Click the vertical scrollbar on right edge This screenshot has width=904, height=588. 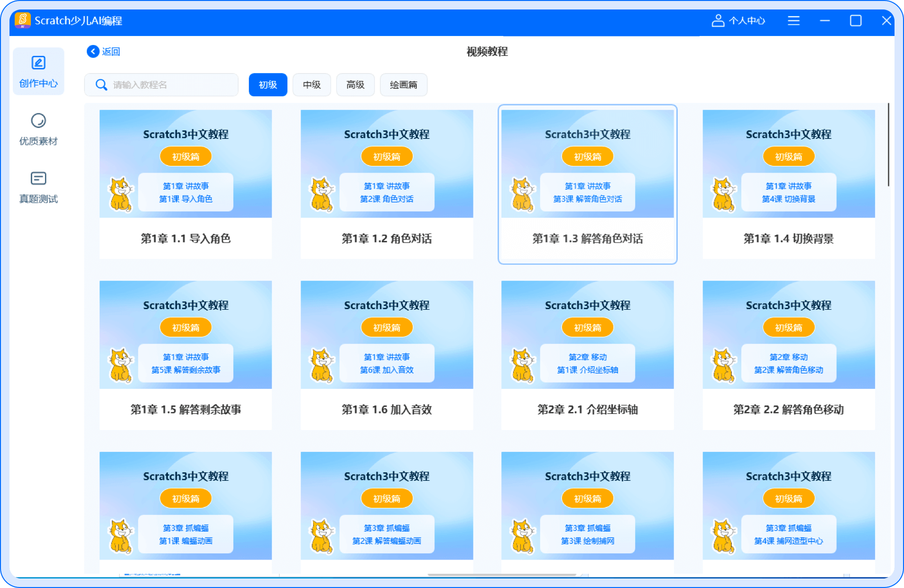(x=888, y=145)
